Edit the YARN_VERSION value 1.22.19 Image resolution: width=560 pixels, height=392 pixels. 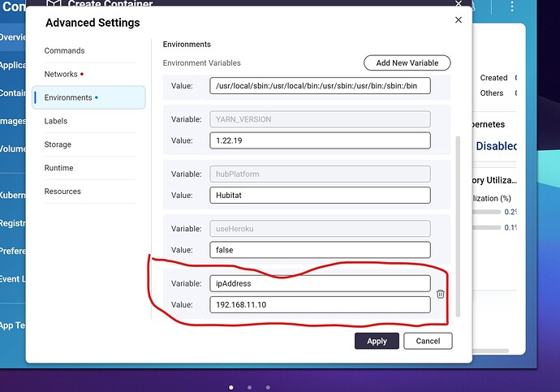tap(319, 140)
